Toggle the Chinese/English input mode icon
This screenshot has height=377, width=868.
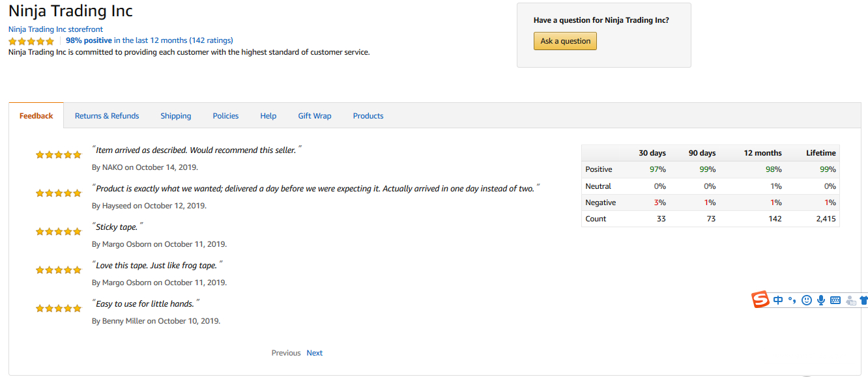click(778, 300)
